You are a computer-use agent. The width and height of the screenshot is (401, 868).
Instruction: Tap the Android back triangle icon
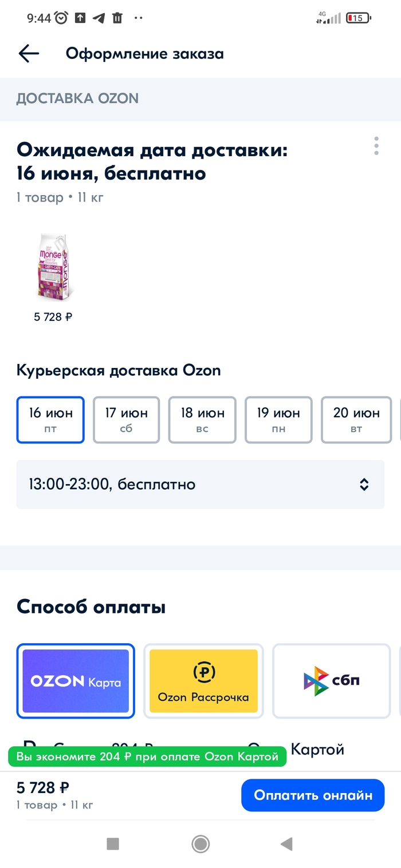tap(286, 843)
